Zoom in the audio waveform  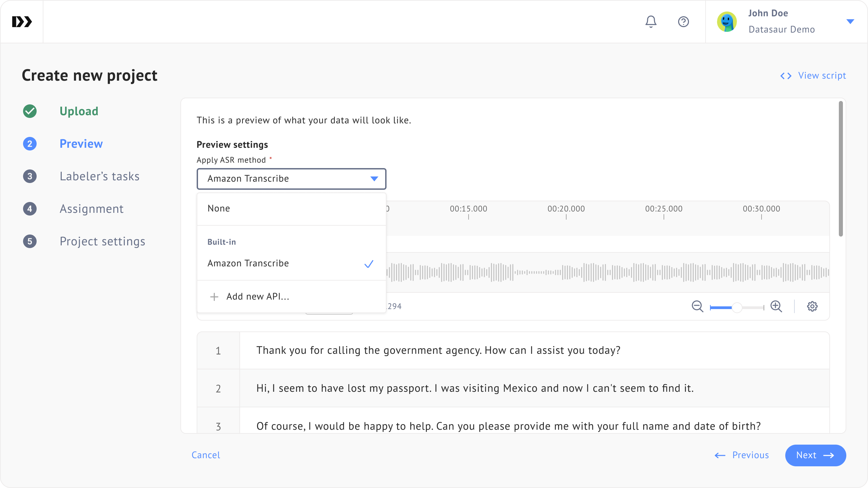tap(776, 306)
